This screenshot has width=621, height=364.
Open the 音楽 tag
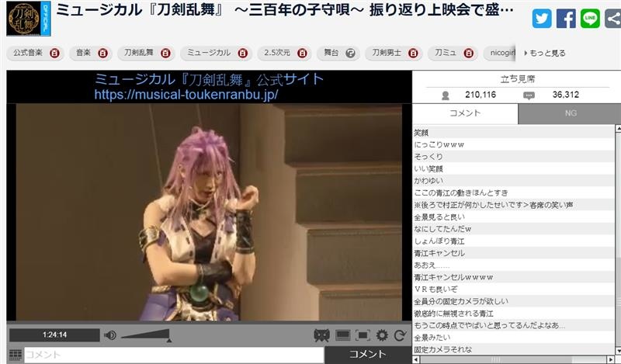click(x=83, y=53)
